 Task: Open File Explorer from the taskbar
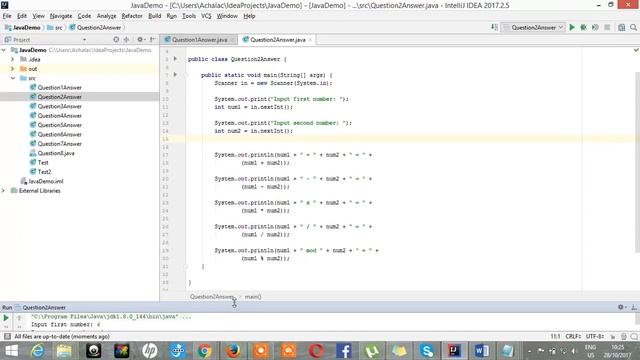(64, 351)
